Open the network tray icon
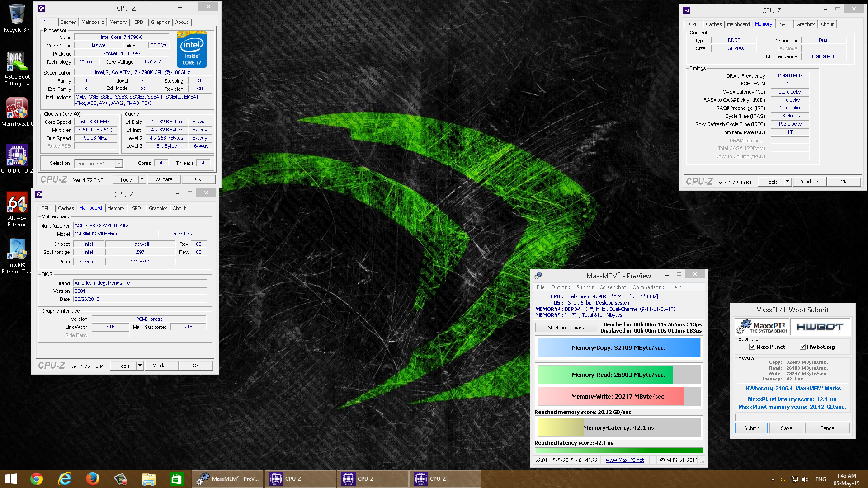Image resolution: width=868 pixels, height=488 pixels. pyautogui.click(x=794, y=479)
